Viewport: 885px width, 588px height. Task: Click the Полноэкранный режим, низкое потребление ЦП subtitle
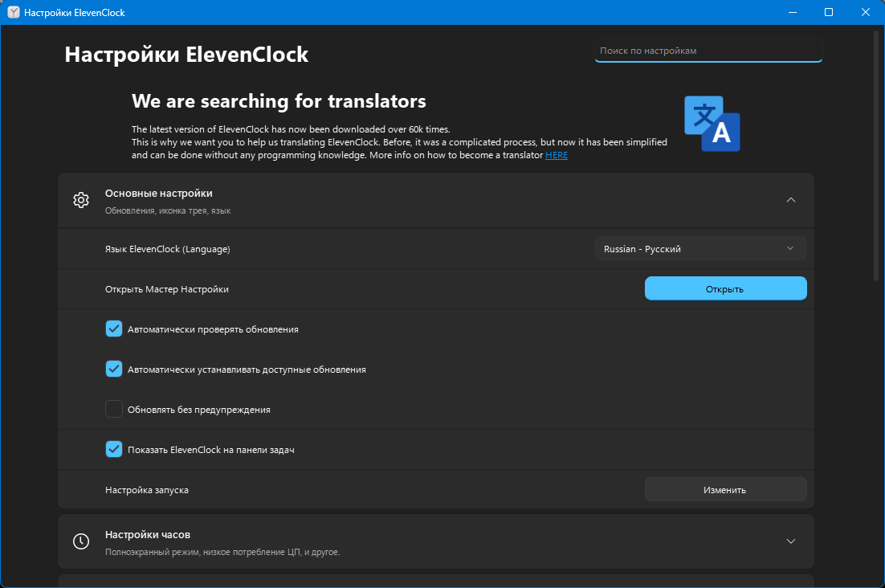[x=222, y=552]
